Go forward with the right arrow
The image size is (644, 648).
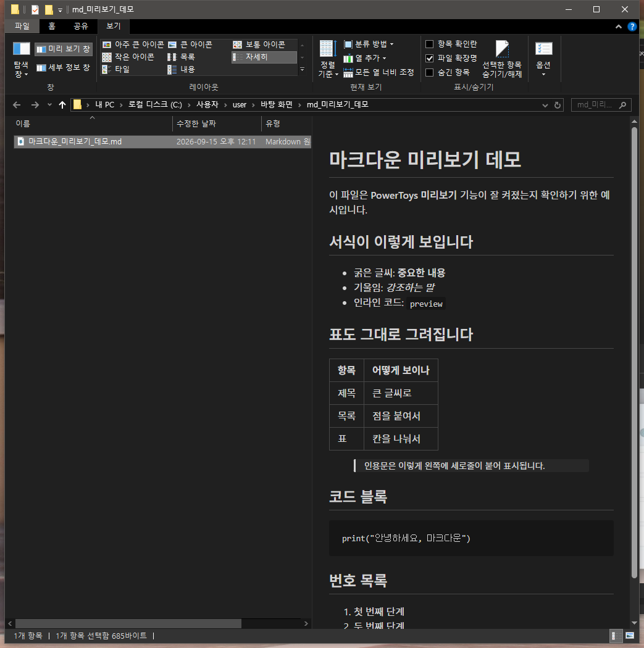35,105
